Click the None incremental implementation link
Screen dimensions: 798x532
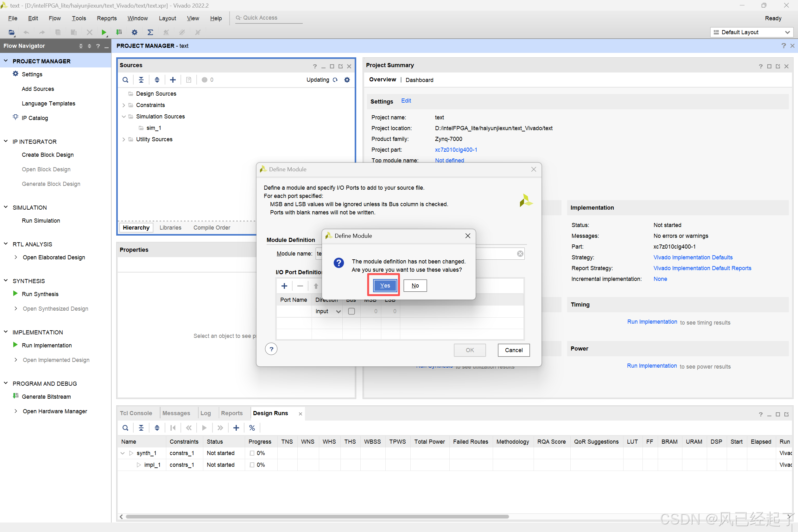[660, 279]
